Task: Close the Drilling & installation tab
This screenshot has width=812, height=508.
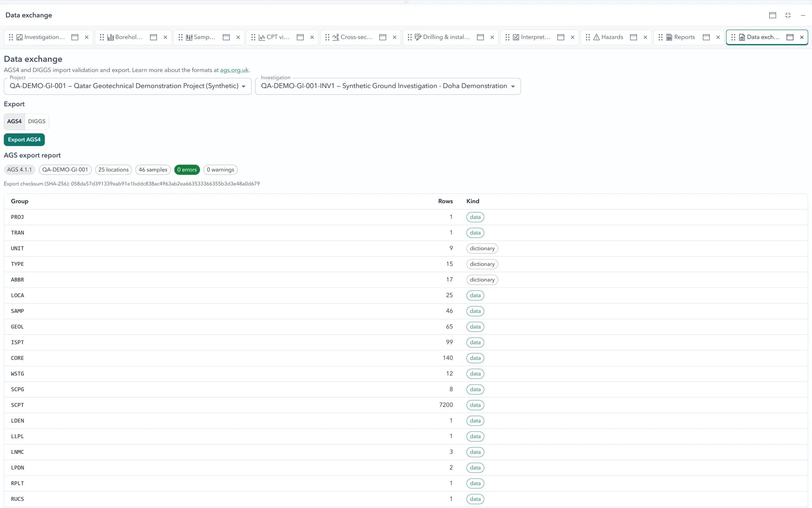Action: [x=492, y=37]
